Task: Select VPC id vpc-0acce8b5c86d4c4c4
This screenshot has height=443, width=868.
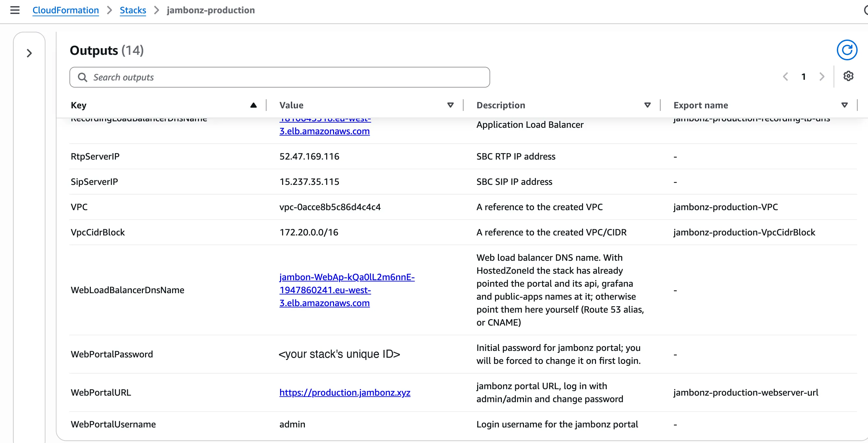Action: point(330,207)
